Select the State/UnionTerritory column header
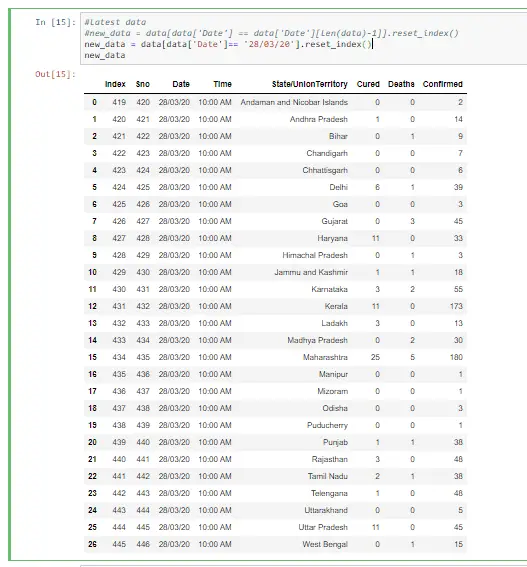This screenshot has width=527, height=567. point(310,84)
